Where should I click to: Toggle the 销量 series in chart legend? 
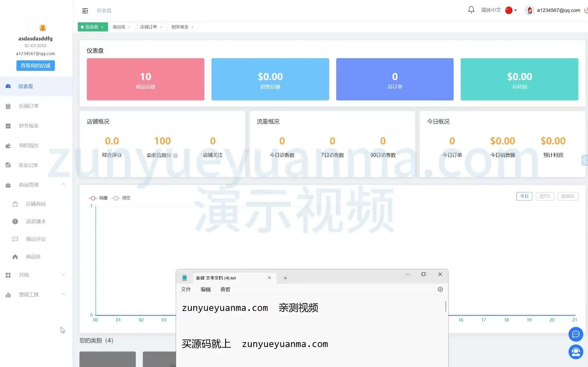point(98,198)
